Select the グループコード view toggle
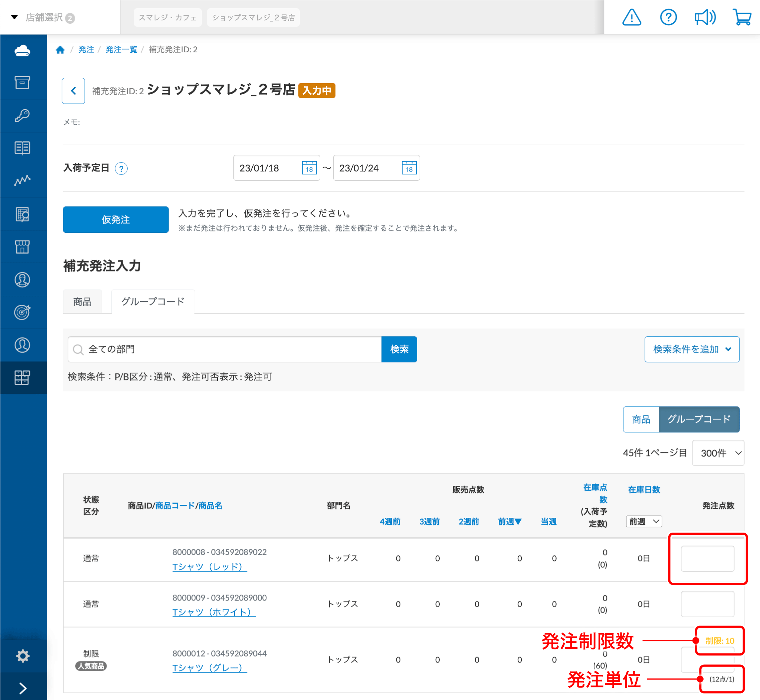This screenshot has width=760, height=700. tap(699, 419)
